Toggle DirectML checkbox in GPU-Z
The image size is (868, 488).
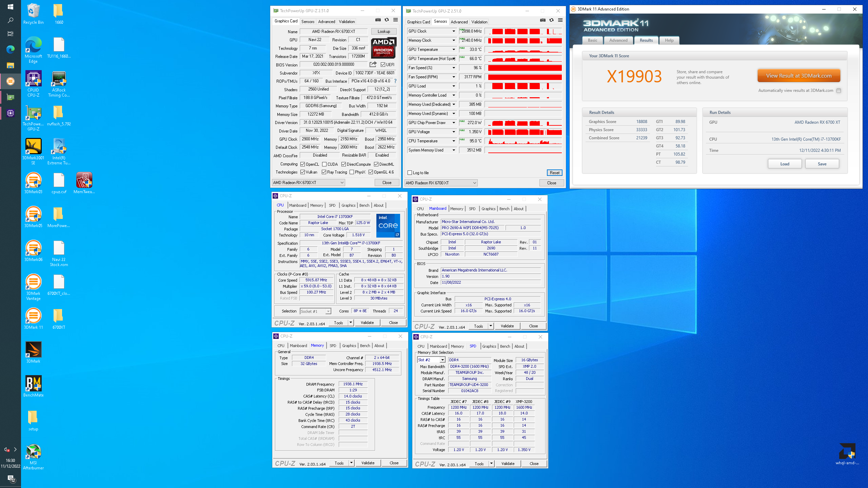[376, 164]
